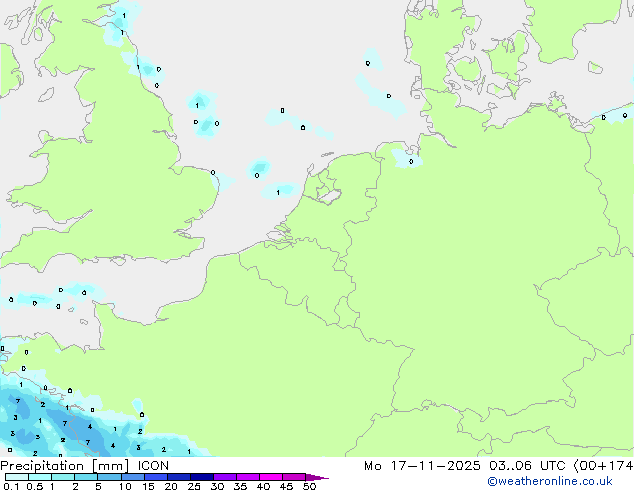Click the '10' legend scale value
Viewport: 634px width, 490px height.
125,486
